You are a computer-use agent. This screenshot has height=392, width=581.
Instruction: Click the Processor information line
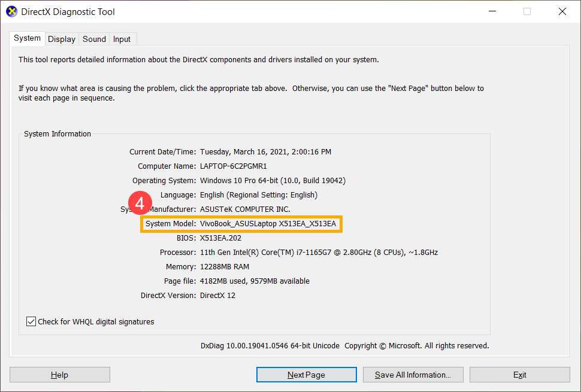click(x=319, y=253)
